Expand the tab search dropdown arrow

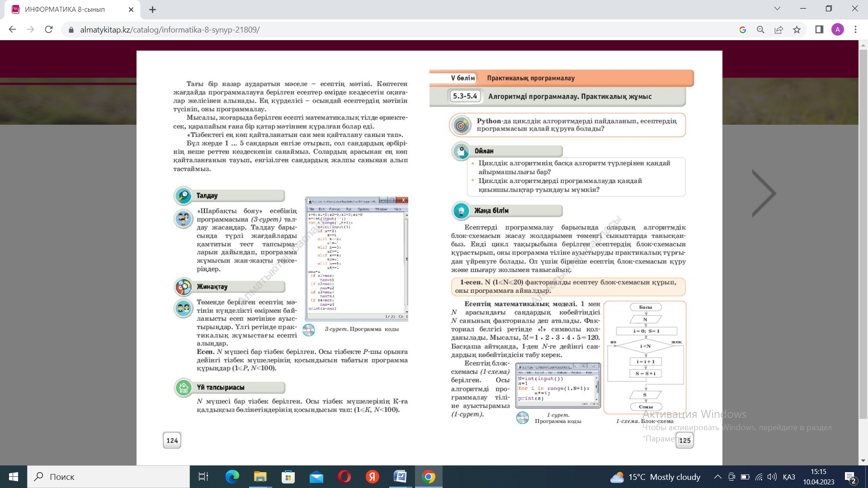[x=777, y=9]
